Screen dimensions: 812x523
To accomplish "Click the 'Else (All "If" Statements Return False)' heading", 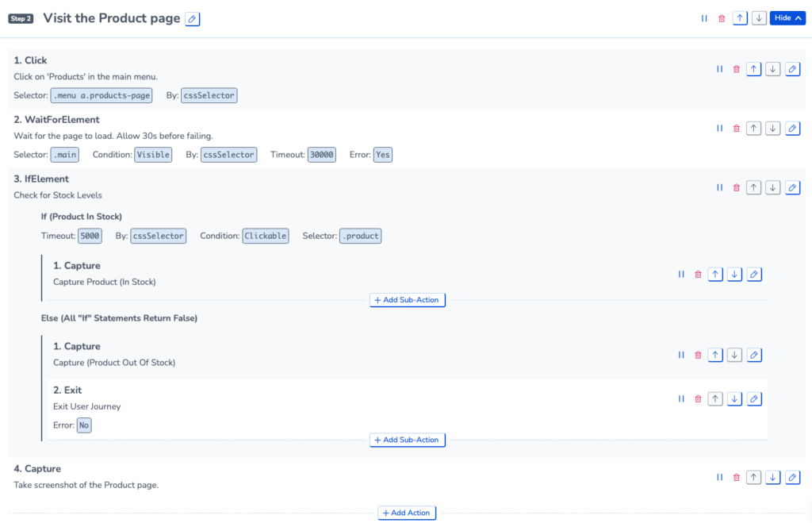I will [x=119, y=318].
